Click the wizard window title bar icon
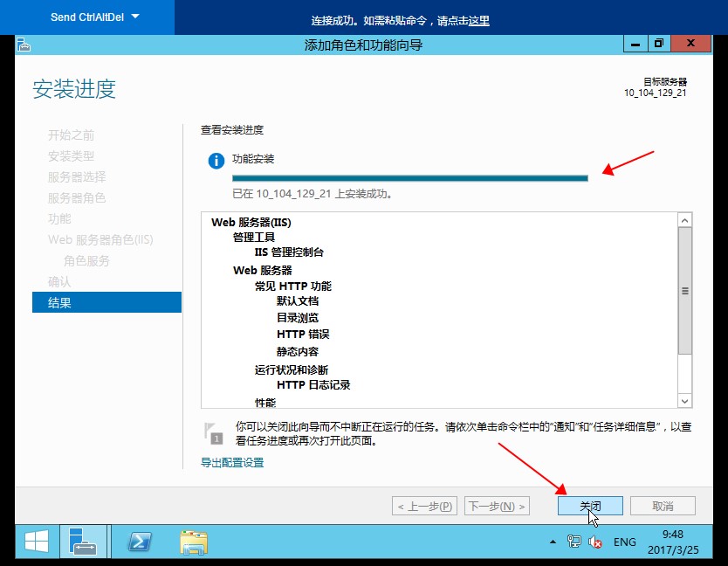 (x=24, y=45)
